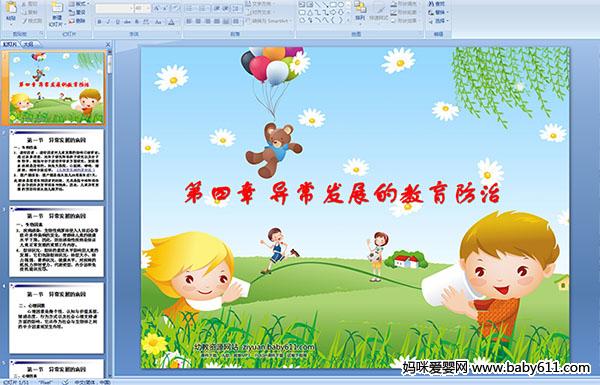The width and height of the screenshot is (600, 385).
Task: Click the Center text alignment icon
Action: 198,21
